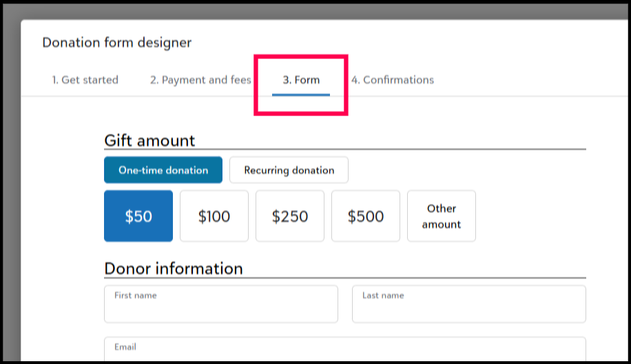Click the Gift amount section heading

(149, 140)
